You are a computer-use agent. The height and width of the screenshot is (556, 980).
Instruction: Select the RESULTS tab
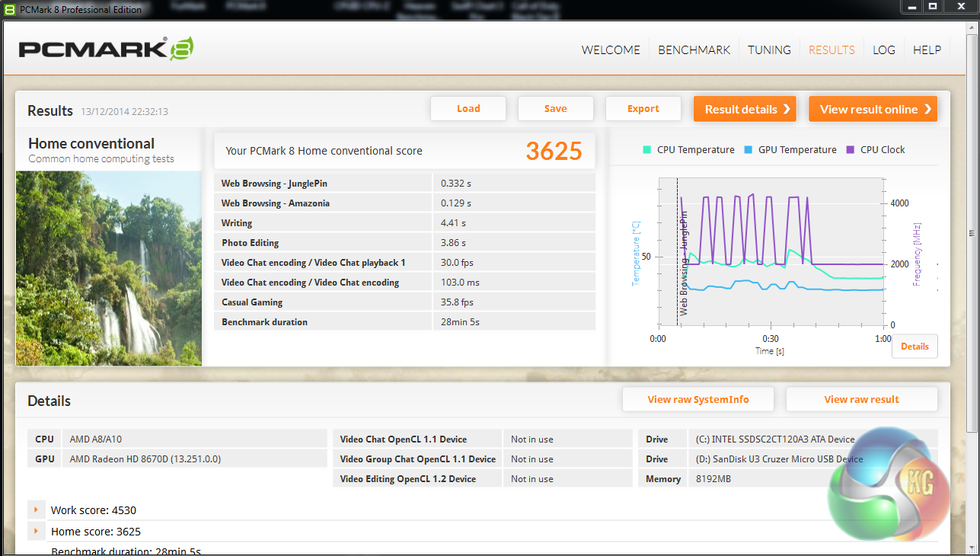832,50
